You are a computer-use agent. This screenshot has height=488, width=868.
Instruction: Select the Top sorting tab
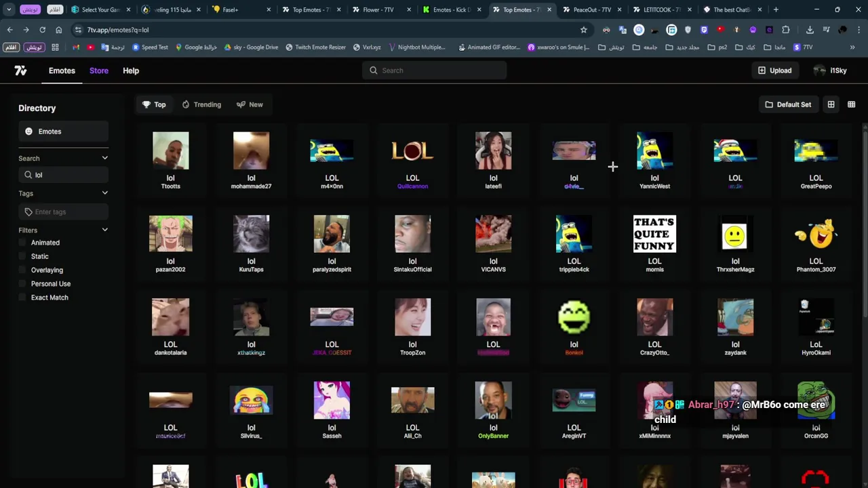[x=154, y=104]
